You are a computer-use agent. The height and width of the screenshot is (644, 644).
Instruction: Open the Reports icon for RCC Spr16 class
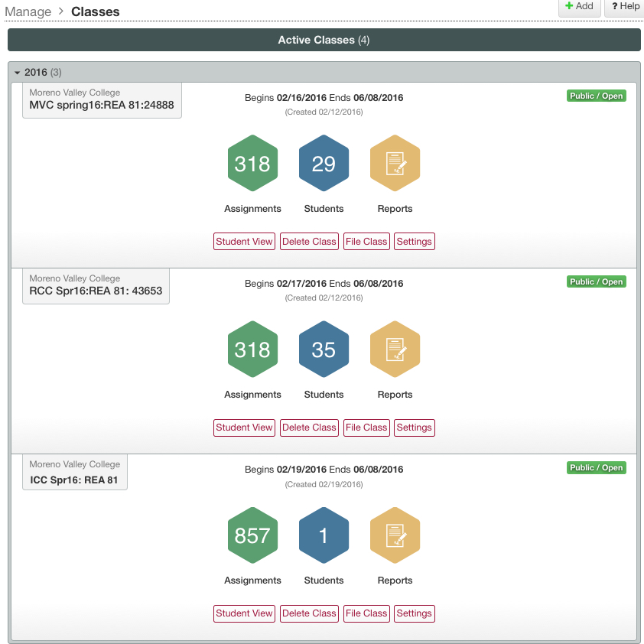pos(395,349)
